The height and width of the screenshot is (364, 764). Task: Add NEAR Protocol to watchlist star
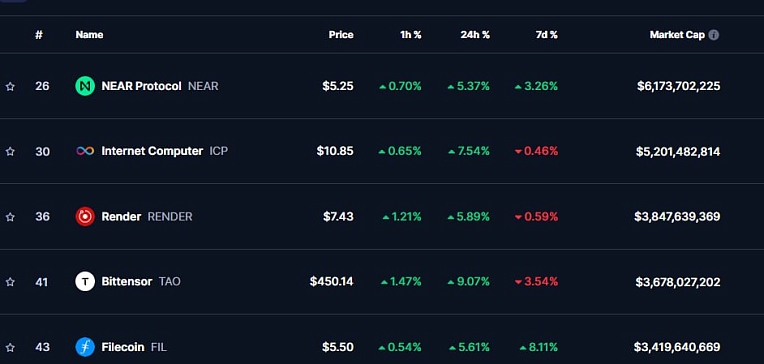coord(10,87)
